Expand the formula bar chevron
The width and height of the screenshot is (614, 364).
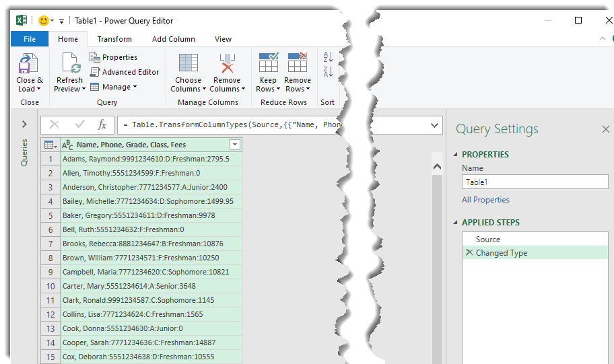pos(434,125)
